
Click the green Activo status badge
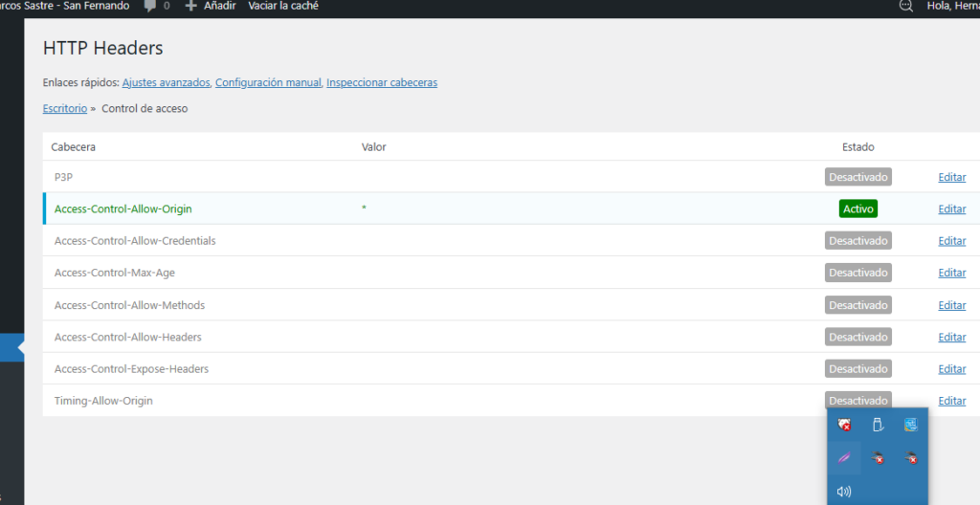coord(858,209)
